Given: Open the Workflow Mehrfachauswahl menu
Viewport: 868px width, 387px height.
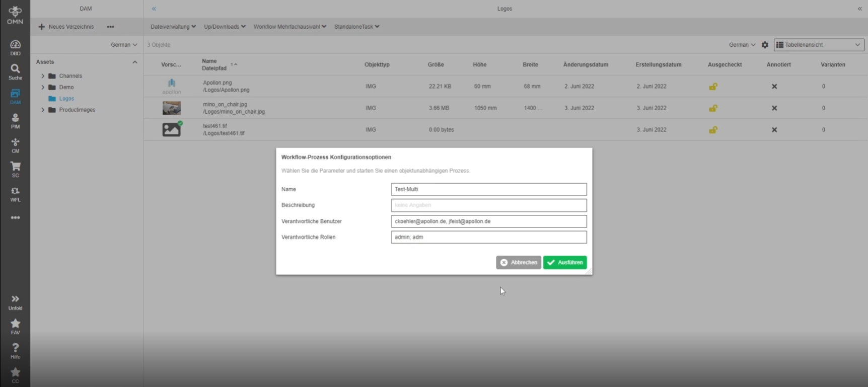Looking at the screenshot, I should point(290,27).
